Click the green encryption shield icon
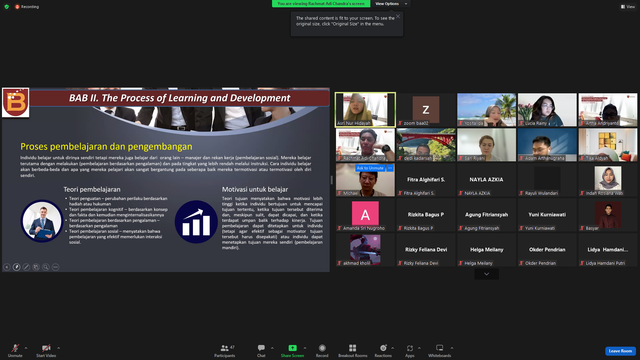The image size is (640, 360). point(7,7)
